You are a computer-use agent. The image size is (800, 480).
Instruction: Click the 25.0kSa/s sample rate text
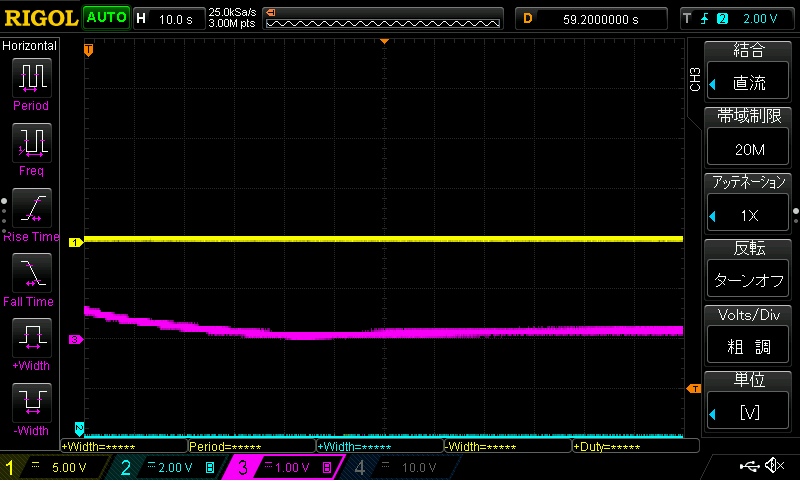(232, 13)
